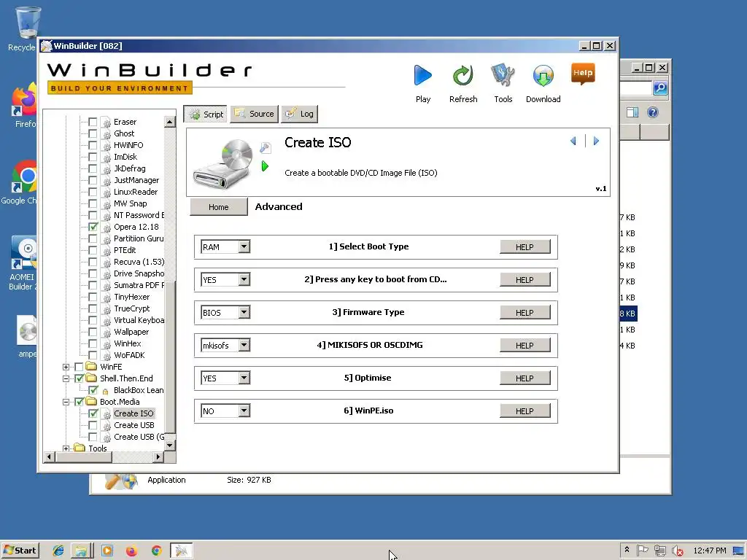Click HELP for Press any key option
Screen dimensions: 747x560
(x=525, y=280)
